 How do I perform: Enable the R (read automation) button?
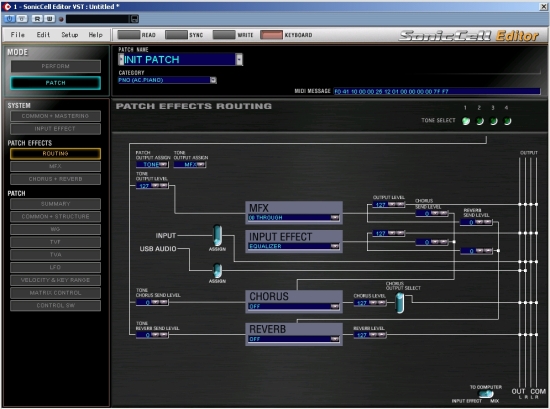pyautogui.click(x=38, y=19)
